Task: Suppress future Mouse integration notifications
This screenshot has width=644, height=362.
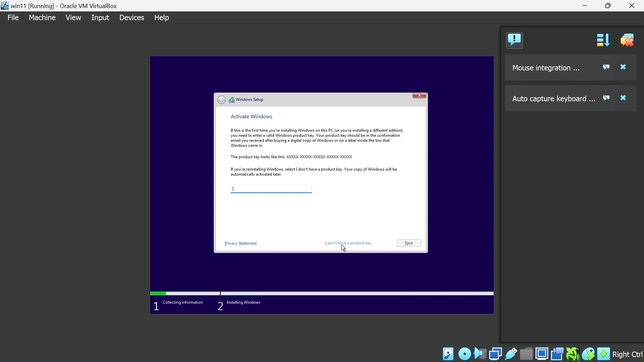Action: point(606,67)
